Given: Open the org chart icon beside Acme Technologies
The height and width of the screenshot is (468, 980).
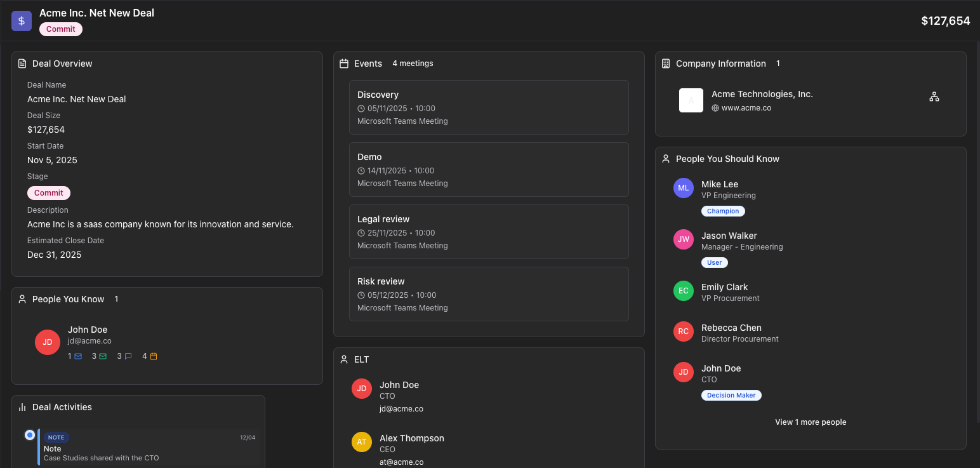Looking at the screenshot, I should tap(934, 97).
